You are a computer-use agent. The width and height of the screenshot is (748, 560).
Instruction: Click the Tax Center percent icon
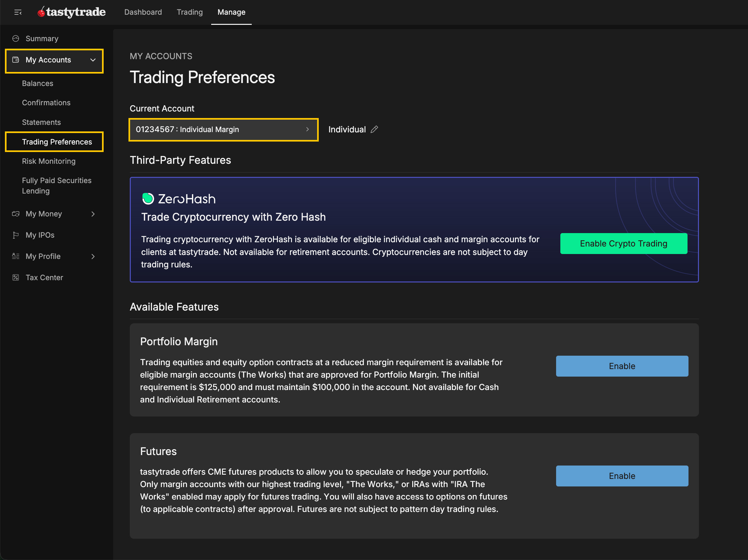click(16, 278)
